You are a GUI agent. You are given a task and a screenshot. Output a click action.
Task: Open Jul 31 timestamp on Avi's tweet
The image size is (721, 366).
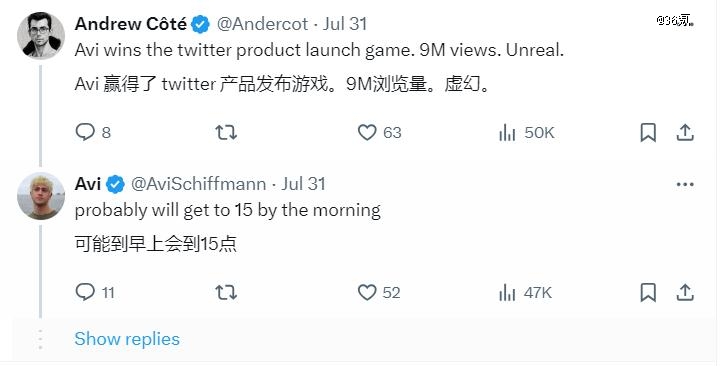pyautogui.click(x=303, y=184)
